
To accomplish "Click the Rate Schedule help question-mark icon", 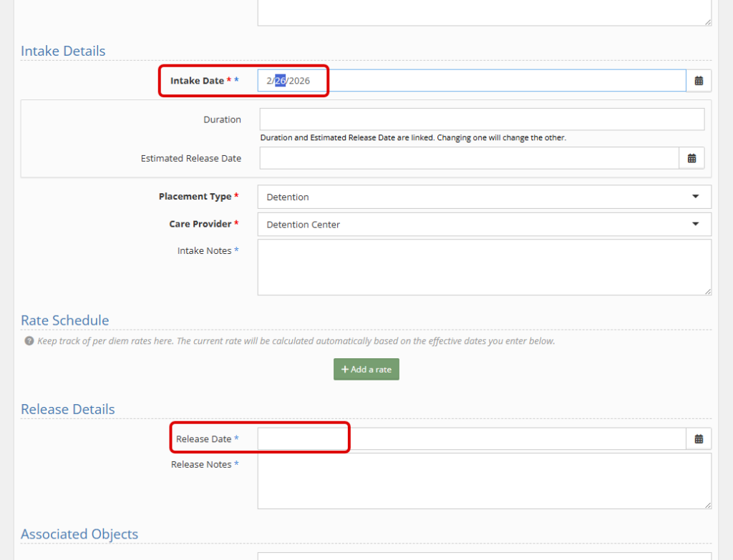I will [29, 341].
